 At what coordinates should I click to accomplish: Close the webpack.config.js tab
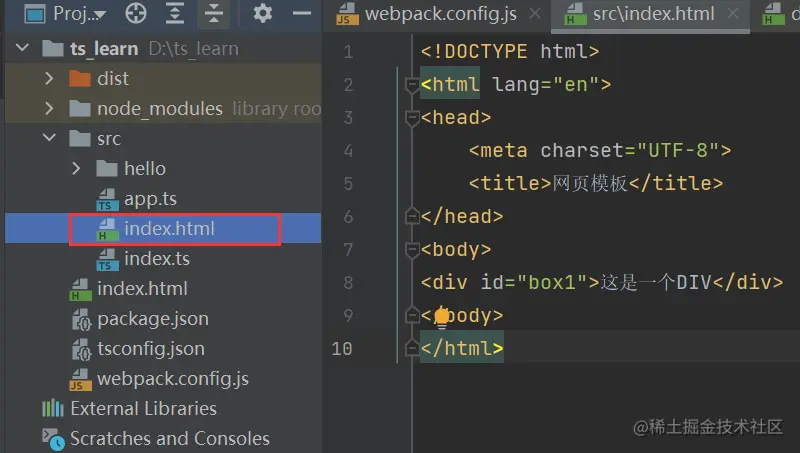(x=534, y=14)
